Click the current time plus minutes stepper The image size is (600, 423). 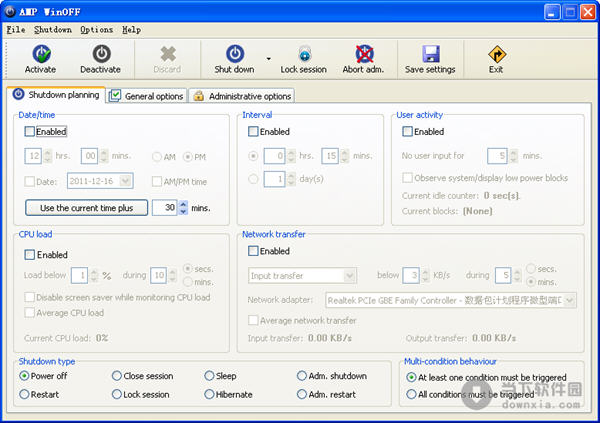(182, 207)
